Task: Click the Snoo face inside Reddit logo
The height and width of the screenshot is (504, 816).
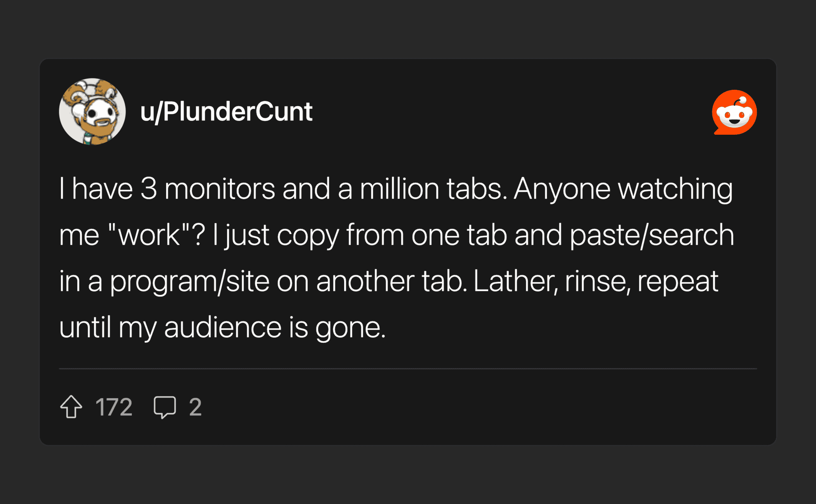Action: (734, 115)
